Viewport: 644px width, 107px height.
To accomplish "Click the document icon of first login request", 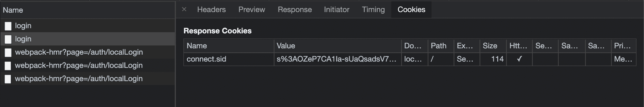I will point(8,26).
